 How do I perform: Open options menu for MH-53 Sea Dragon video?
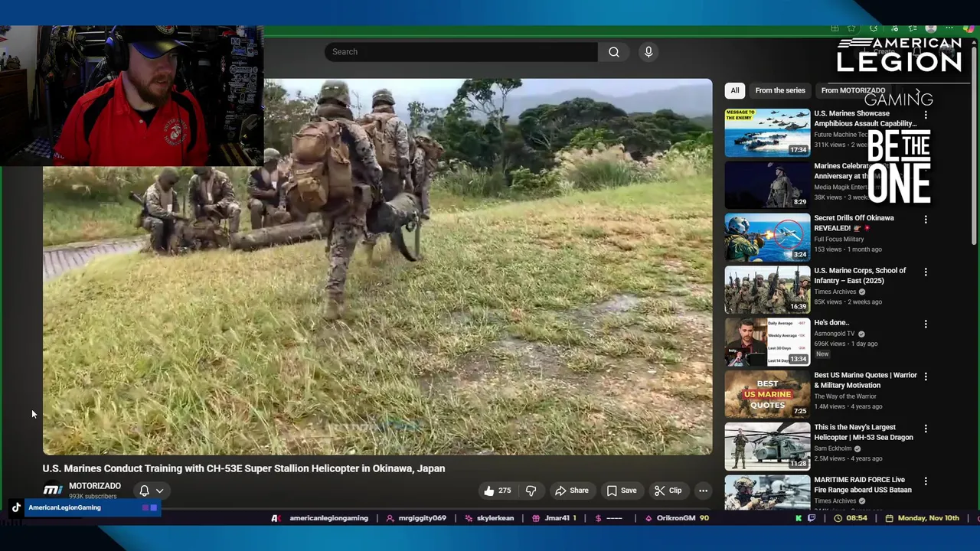pos(926,429)
